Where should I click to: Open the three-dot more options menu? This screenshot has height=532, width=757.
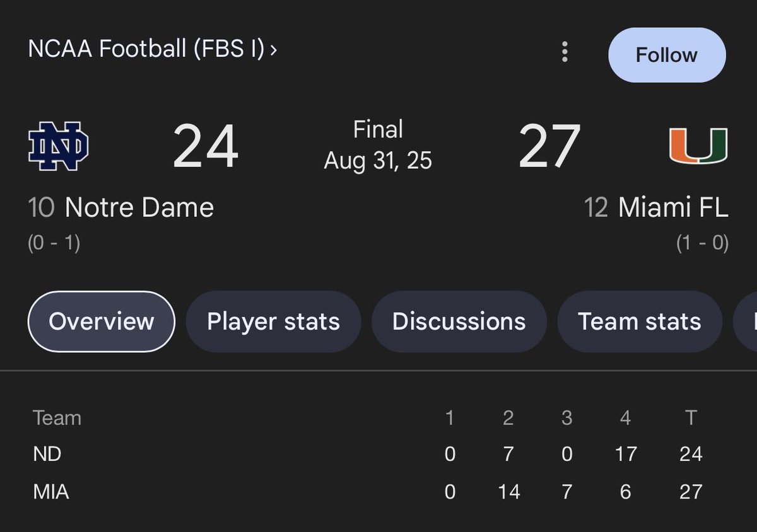pos(565,52)
